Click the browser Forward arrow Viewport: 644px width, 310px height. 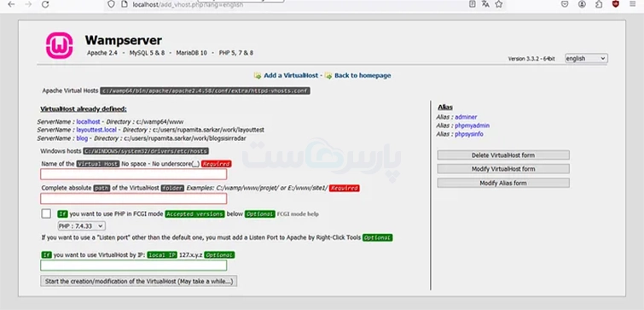[x=28, y=4]
